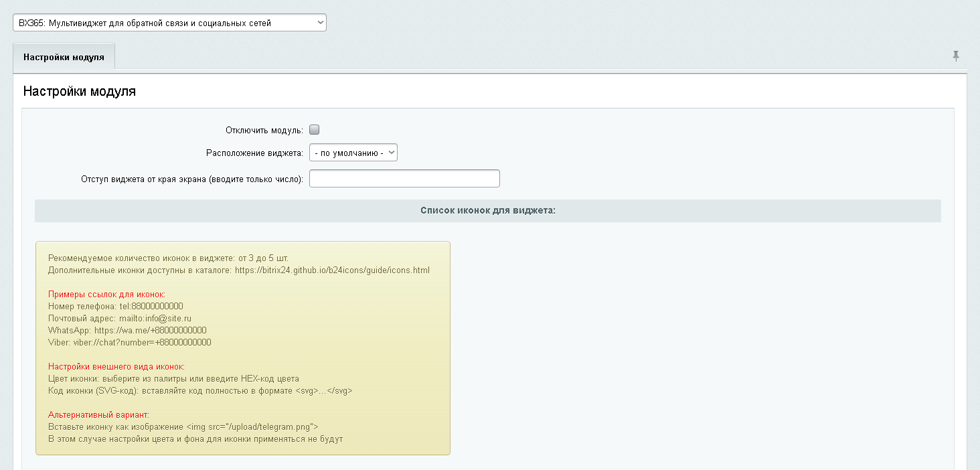Click the "Отключить модуль:" label
Viewport: 980px width, 470px height.
pos(264,130)
